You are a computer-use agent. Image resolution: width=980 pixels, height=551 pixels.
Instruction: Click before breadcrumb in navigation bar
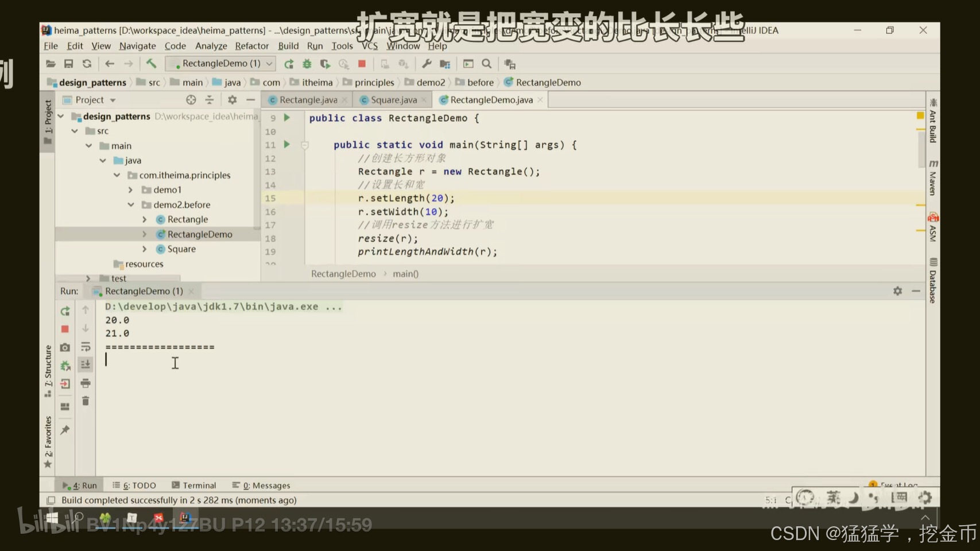point(481,83)
